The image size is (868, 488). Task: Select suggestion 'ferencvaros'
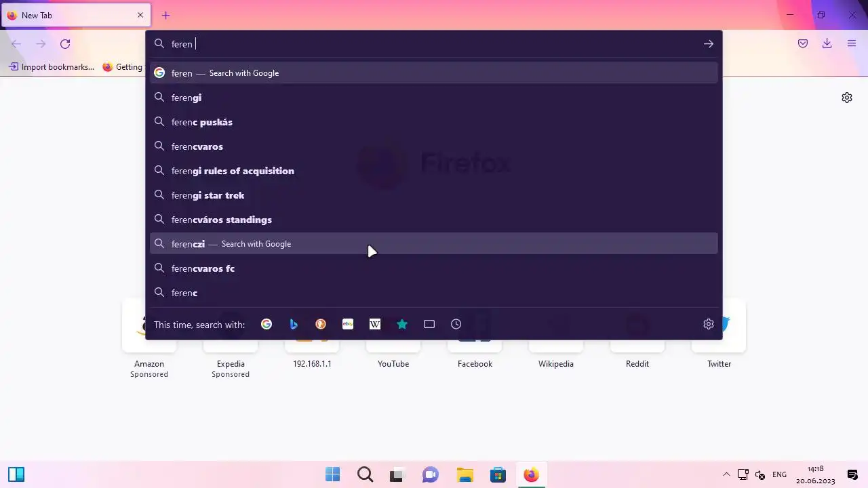(x=434, y=146)
